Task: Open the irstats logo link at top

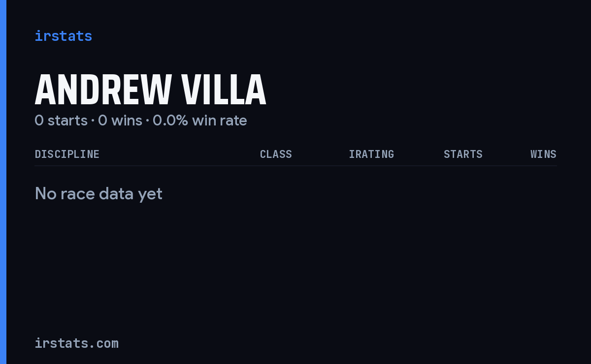Action: [x=63, y=36]
